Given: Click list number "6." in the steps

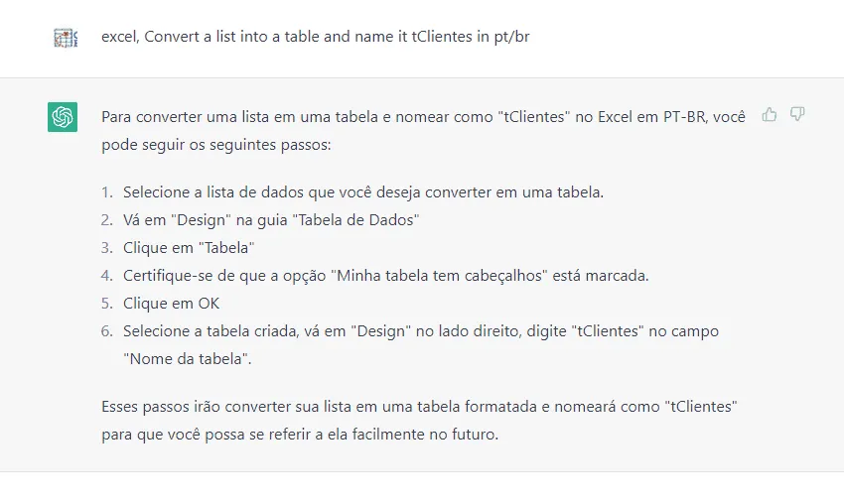Looking at the screenshot, I should (x=107, y=331).
